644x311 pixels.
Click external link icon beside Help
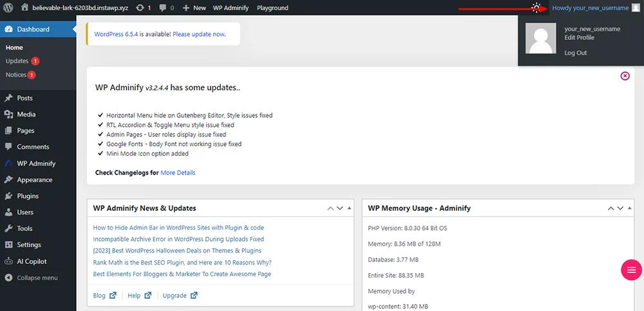(x=148, y=296)
